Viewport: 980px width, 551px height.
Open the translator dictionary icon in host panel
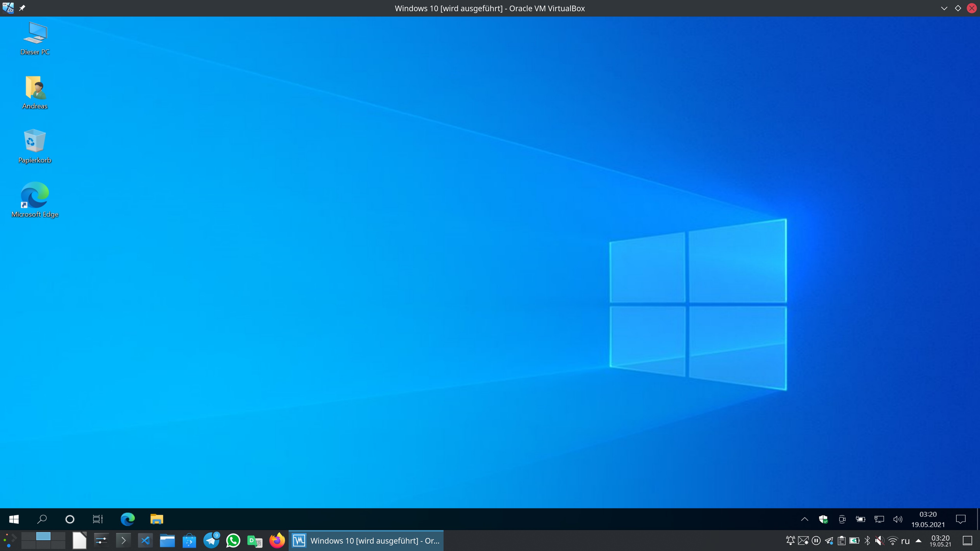click(255, 541)
